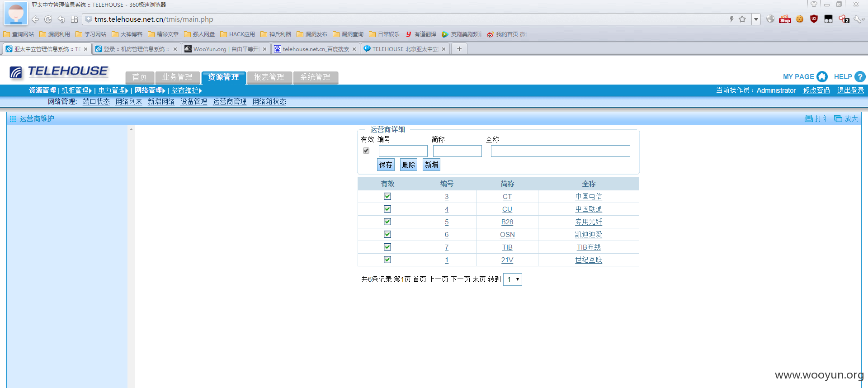Open the HACK应用 bookmark folder
This screenshot has height=388, width=868.
[238, 34]
